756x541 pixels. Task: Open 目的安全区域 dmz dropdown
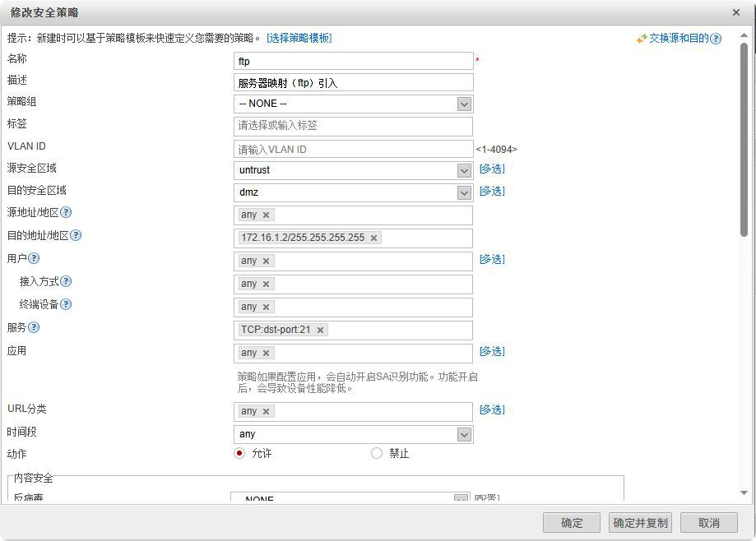click(464, 192)
